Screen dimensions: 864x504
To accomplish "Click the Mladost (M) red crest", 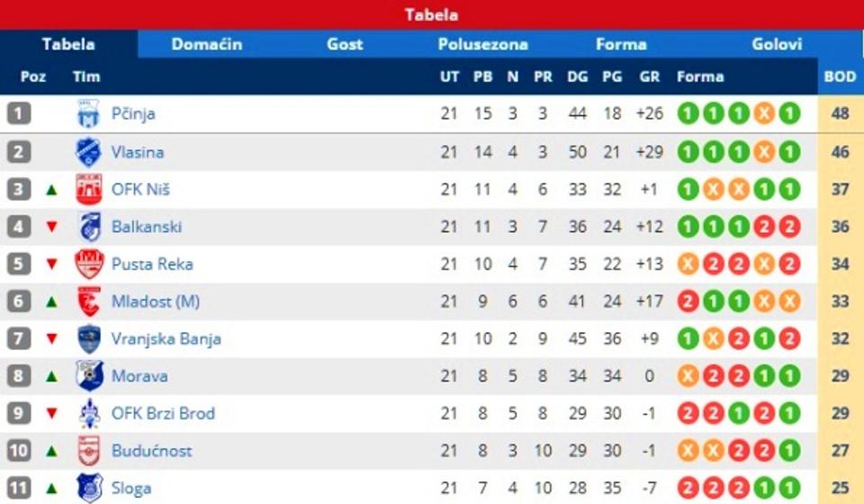I will tap(88, 301).
